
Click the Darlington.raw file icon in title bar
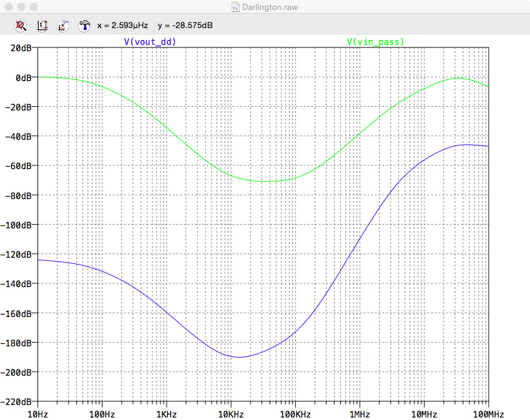pyautogui.click(x=235, y=7)
